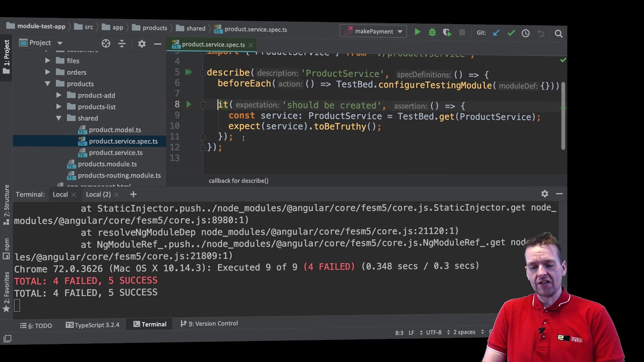
Task: Close the Local terminal tab
Action: click(x=73, y=195)
